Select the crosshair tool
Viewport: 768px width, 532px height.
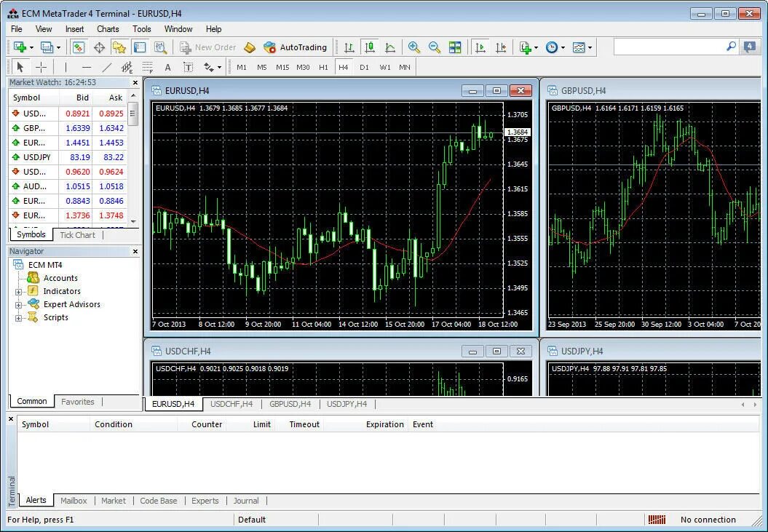coord(41,67)
